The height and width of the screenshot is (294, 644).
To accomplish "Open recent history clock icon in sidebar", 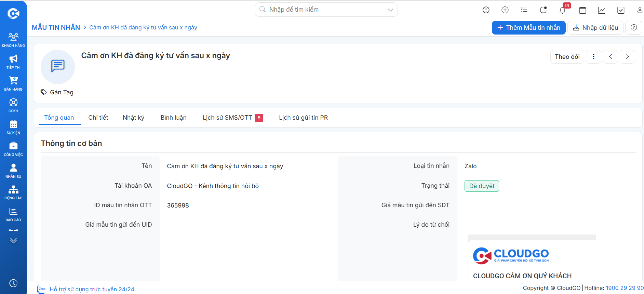I will 13,283.
